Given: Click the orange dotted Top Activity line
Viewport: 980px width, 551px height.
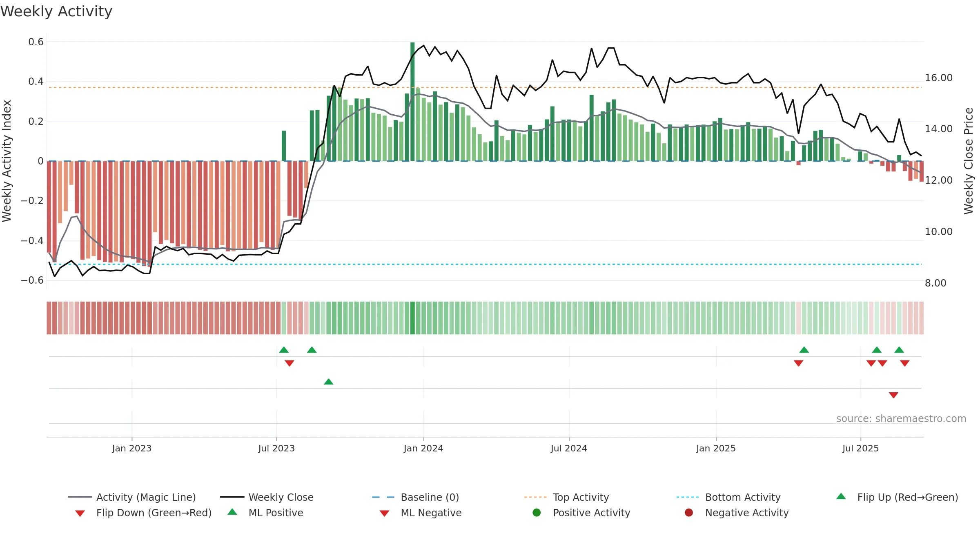Looking at the screenshot, I should pos(485,87).
